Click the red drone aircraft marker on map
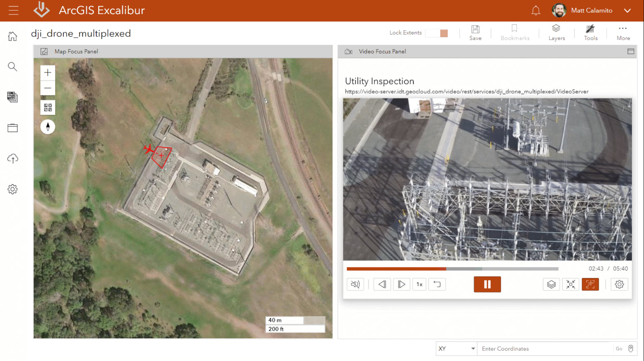 pyautogui.click(x=149, y=149)
